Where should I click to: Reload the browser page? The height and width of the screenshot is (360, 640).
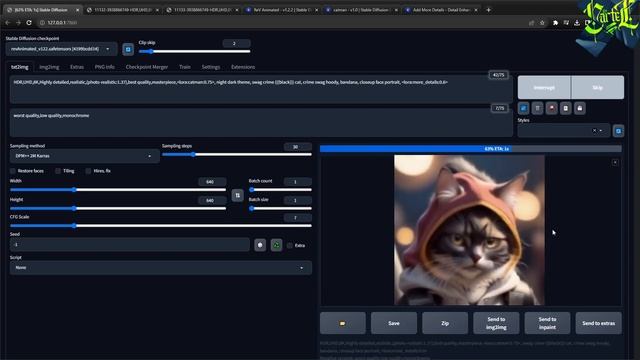(x=29, y=23)
